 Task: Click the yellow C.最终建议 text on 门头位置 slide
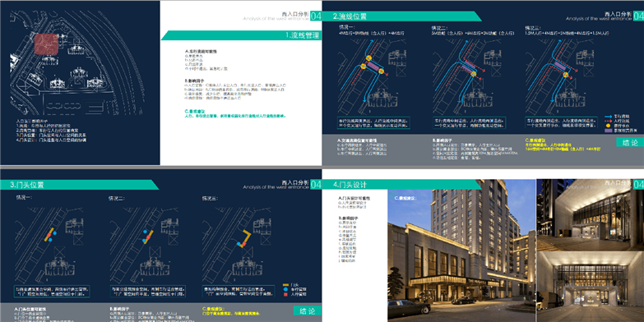coord(215,309)
